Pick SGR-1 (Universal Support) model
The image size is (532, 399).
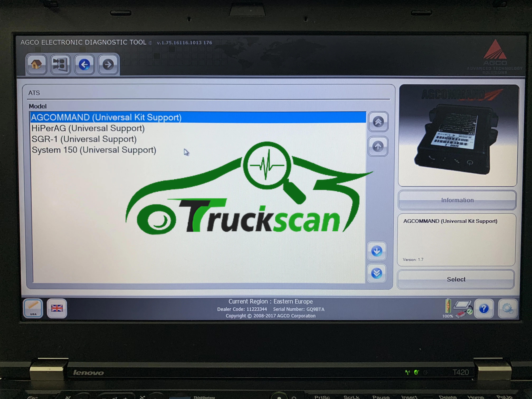[84, 139]
